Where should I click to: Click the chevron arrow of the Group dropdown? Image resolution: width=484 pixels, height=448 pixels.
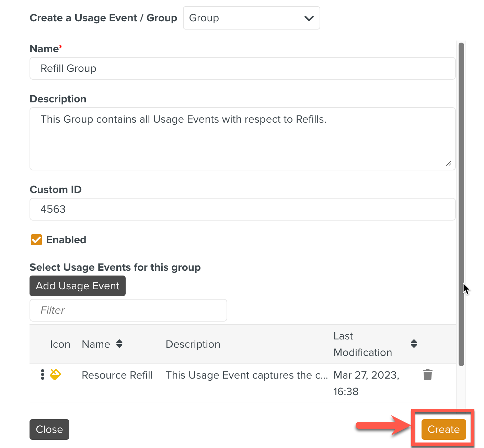coord(309,18)
